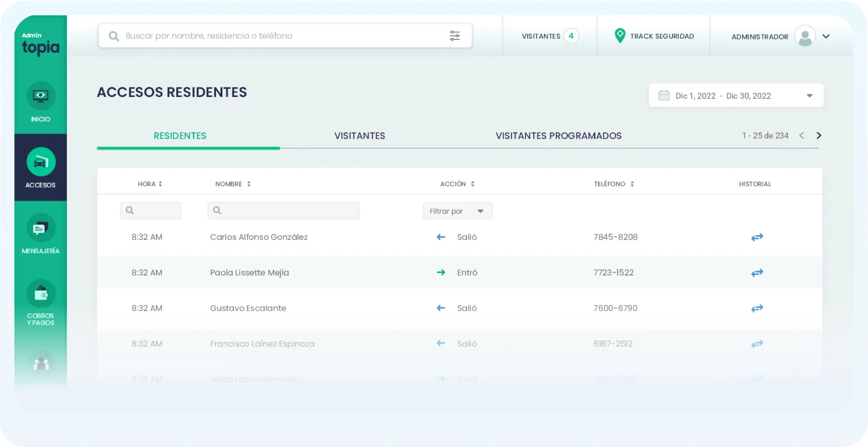
Task: Sort table by Hora column
Action: [160, 184]
